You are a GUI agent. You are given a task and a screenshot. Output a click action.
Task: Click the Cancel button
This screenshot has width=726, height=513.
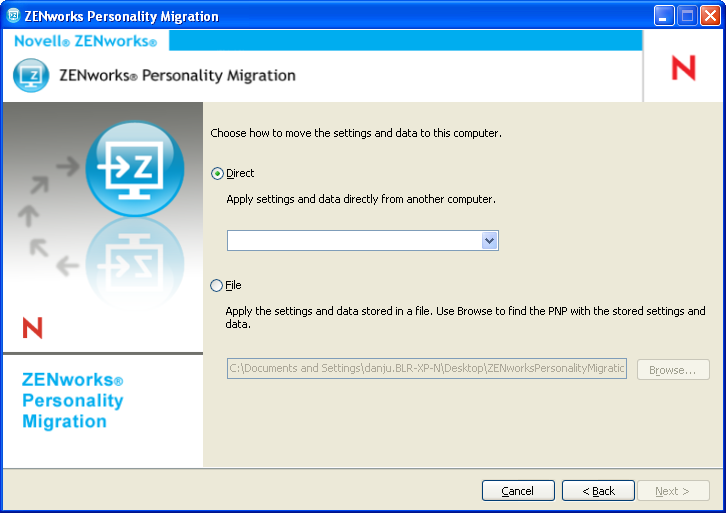(x=518, y=491)
